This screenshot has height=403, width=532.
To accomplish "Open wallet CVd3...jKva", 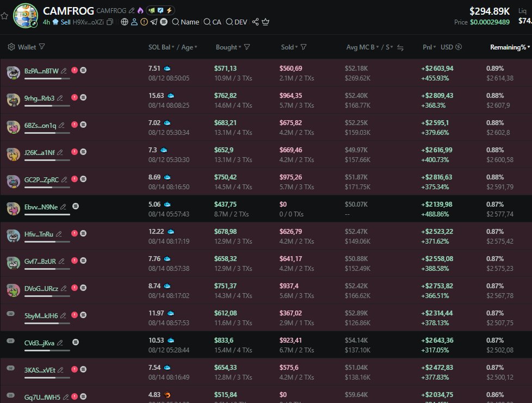I will click(39, 343).
